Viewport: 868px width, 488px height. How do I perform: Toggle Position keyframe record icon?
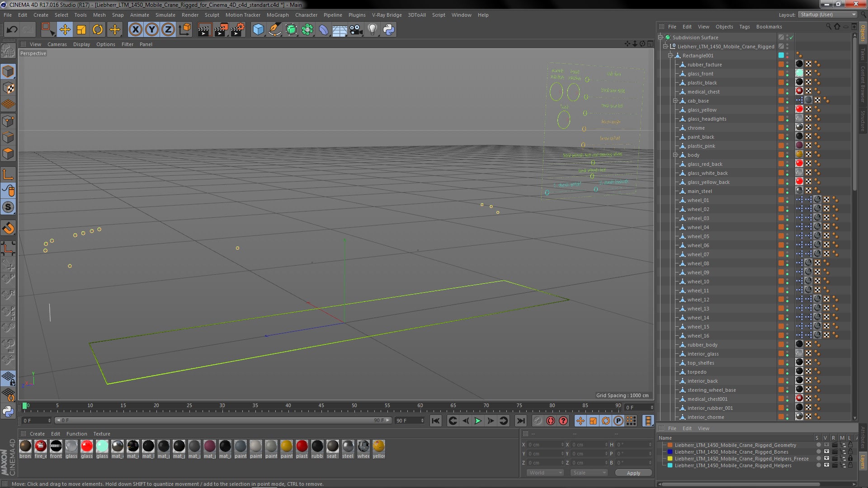[580, 421]
